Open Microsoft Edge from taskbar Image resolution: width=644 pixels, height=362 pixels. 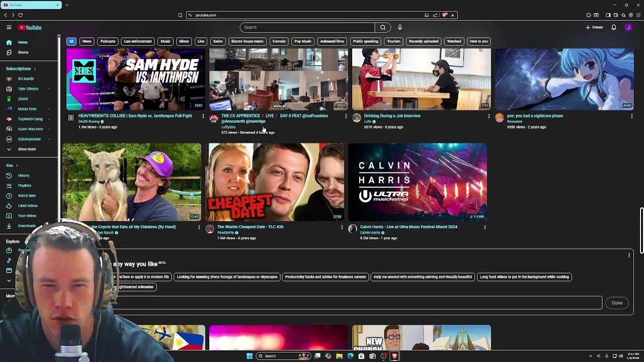point(350,356)
